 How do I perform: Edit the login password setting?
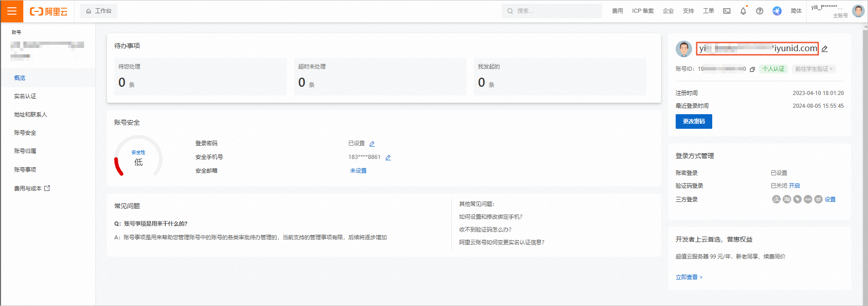click(372, 144)
